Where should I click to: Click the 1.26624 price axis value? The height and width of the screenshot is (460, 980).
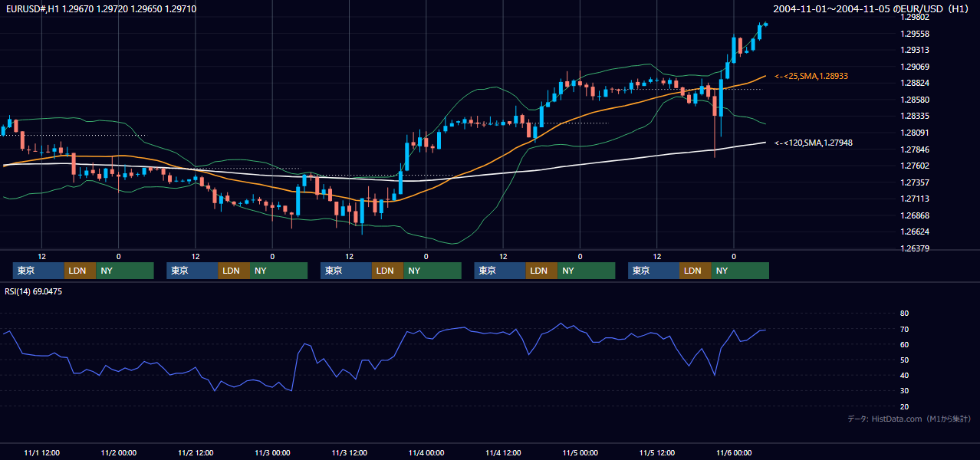pos(915,232)
